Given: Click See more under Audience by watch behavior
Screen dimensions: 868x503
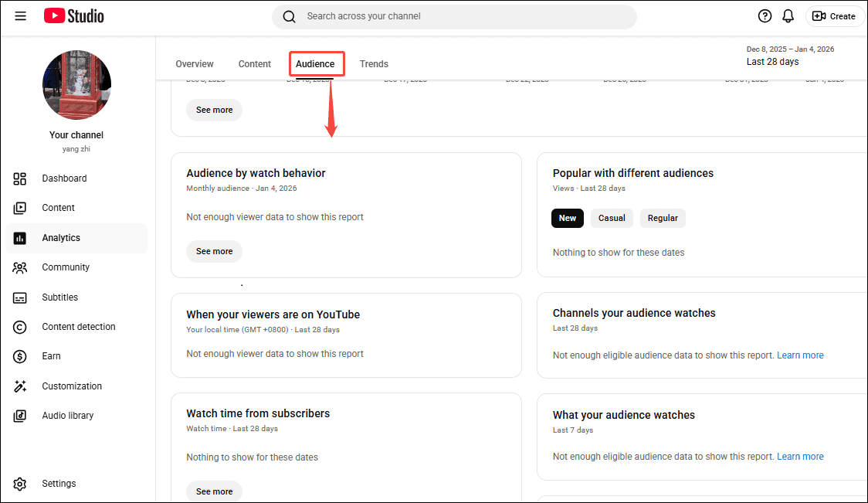Looking at the screenshot, I should coord(214,250).
